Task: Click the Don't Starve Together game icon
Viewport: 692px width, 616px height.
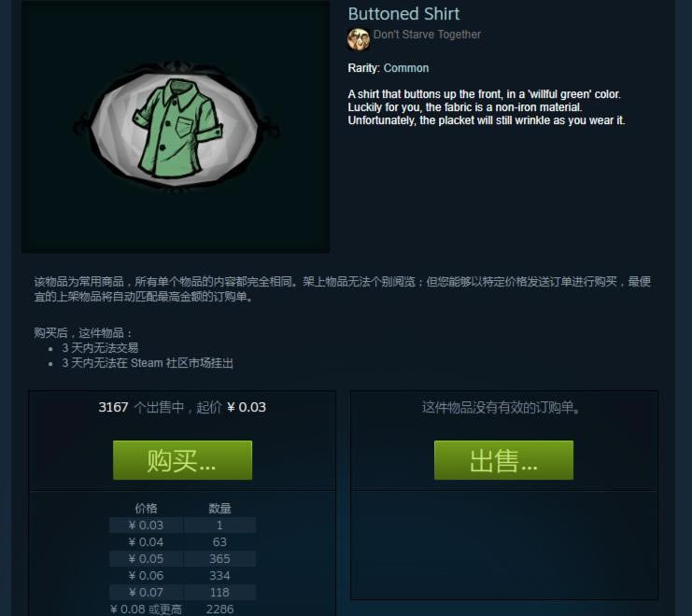Action: 359,39
